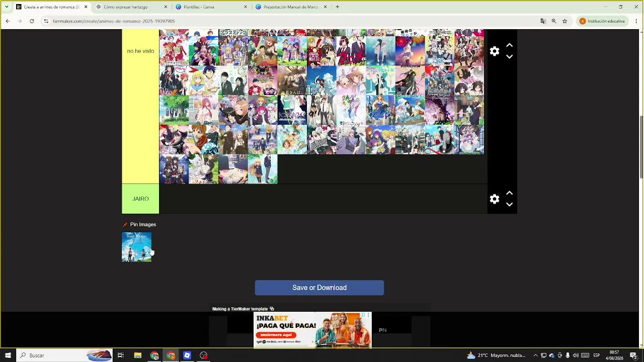Reload the TierMaker page
This screenshot has width=644, height=362.
(32, 21)
